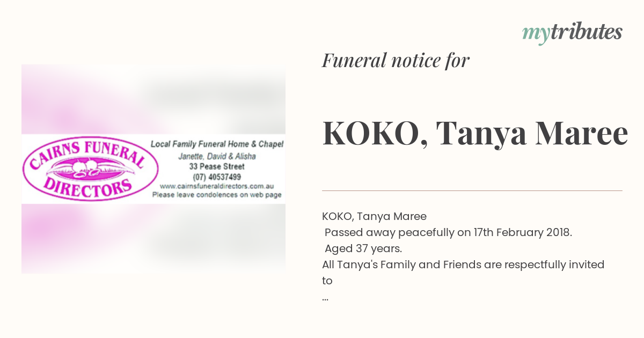The image size is (644, 338).
Task: Click the names 'Janette, David & Alisha'
Action: click(217, 157)
